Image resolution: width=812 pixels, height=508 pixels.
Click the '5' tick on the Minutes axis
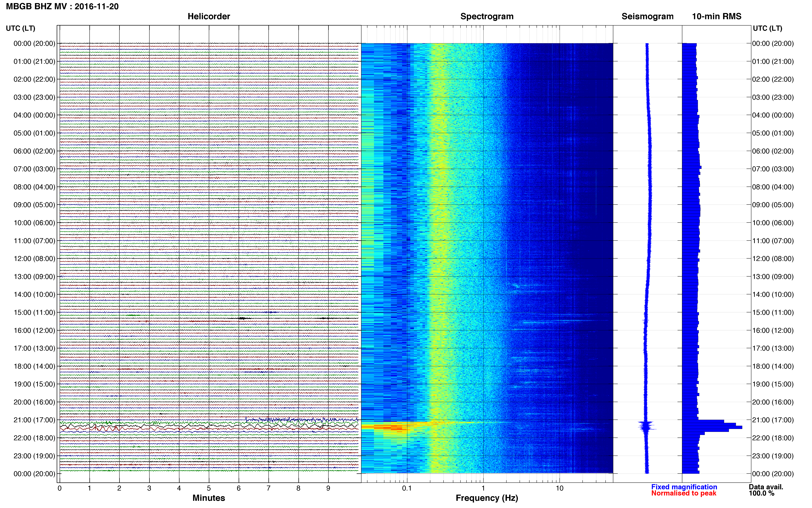pos(209,488)
